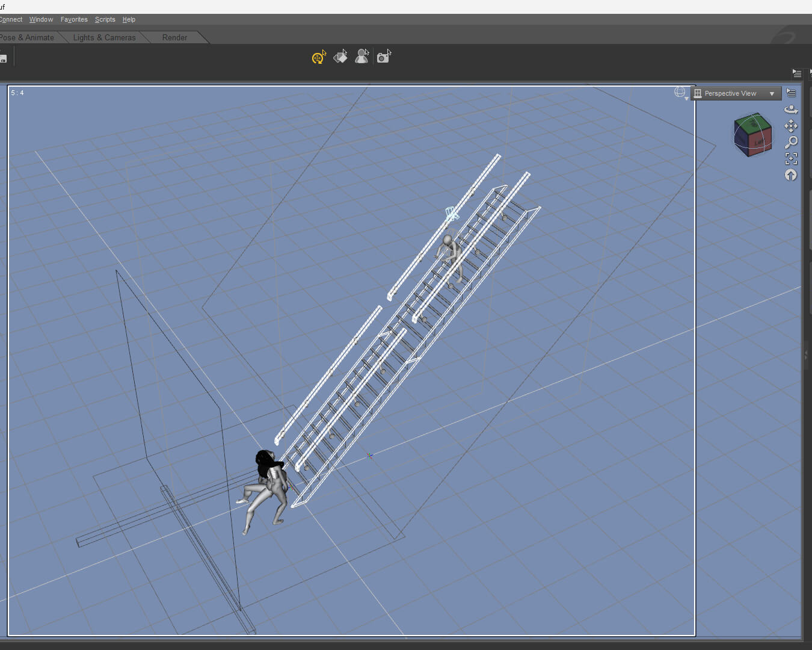Open the Help menu

[129, 19]
